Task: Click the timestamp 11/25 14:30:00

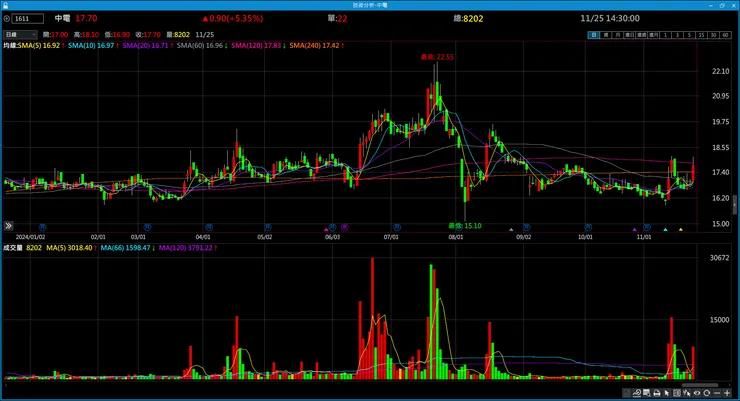Action: (610, 18)
